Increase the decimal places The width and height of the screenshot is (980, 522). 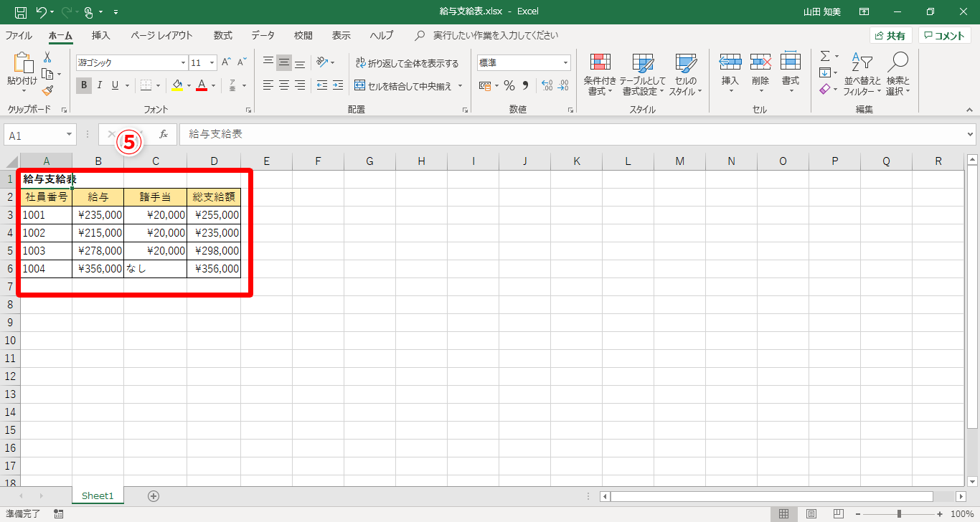pyautogui.click(x=547, y=85)
